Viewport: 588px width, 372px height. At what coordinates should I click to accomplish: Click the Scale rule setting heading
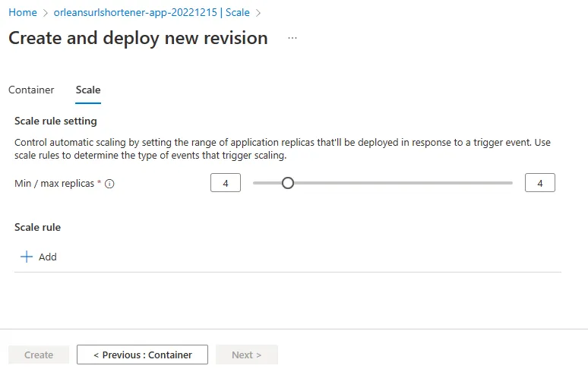coord(56,121)
